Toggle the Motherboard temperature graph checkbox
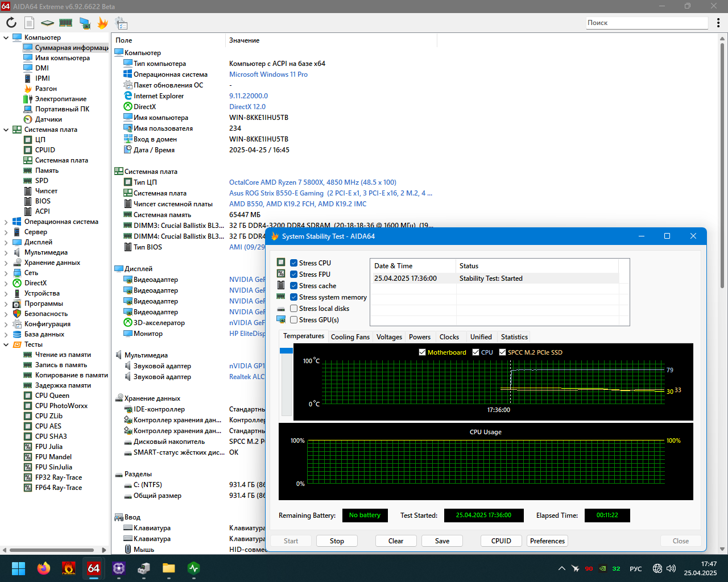Image resolution: width=728 pixels, height=582 pixels. click(x=422, y=352)
